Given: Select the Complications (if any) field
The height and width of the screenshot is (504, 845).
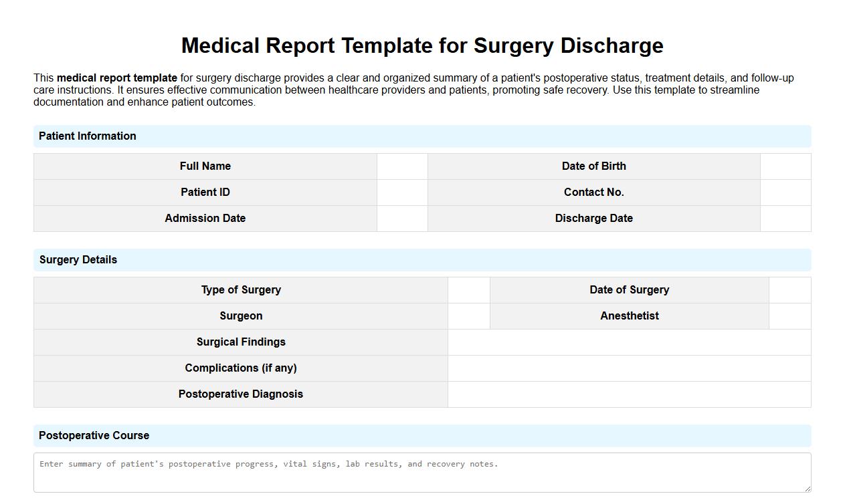Looking at the screenshot, I should click(629, 368).
